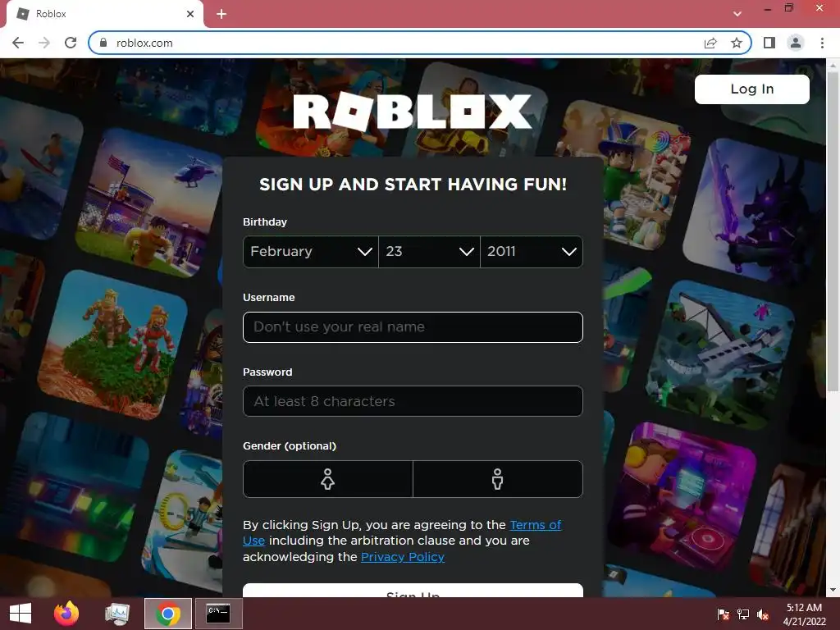
Task: Click the scrollbar up arrow
Action: click(833, 65)
